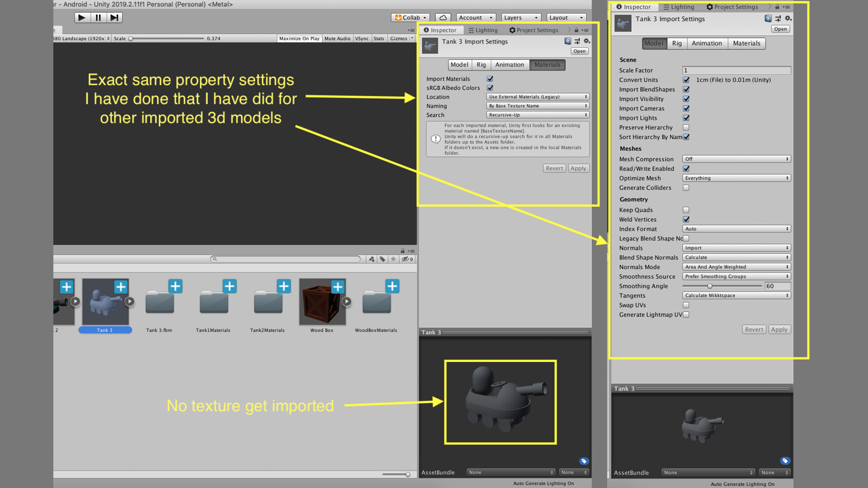
Task: Toggle the Import Materials checkbox
Action: tap(490, 78)
